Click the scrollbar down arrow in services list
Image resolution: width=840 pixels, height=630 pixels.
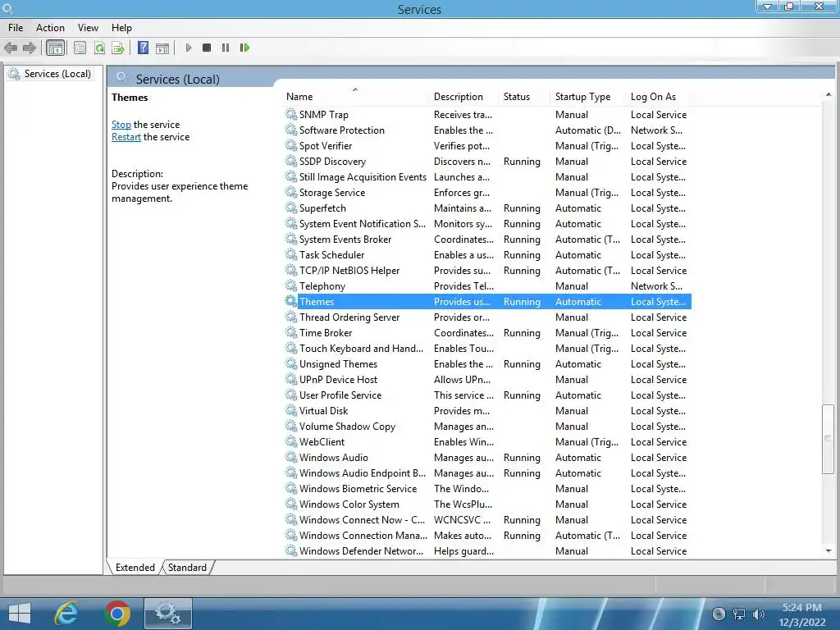click(829, 550)
